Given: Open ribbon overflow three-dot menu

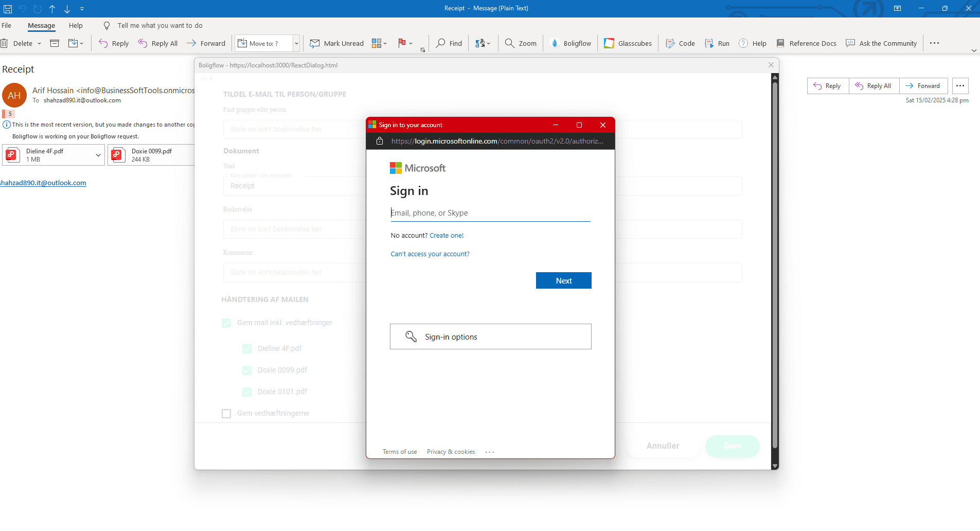Looking at the screenshot, I should click(934, 43).
